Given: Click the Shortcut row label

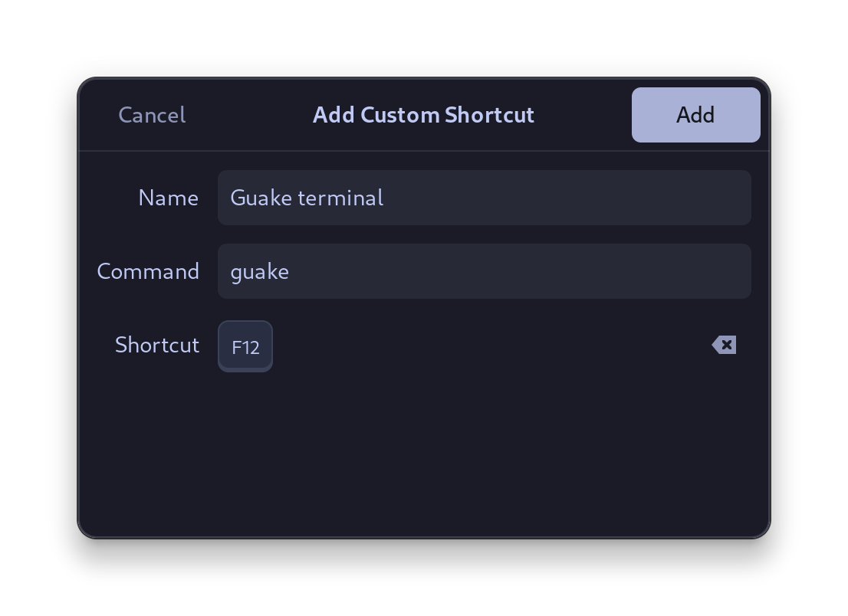Looking at the screenshot, I should pos(156,346).
